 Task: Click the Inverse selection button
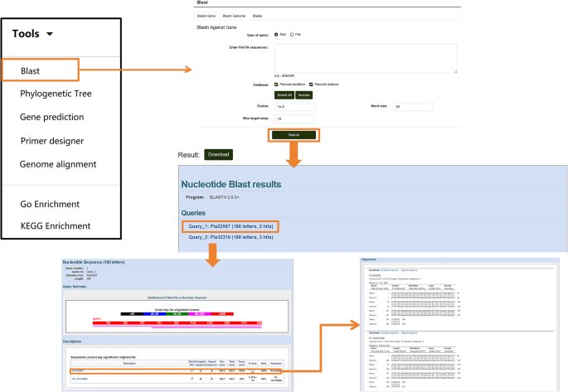[304, 94]
